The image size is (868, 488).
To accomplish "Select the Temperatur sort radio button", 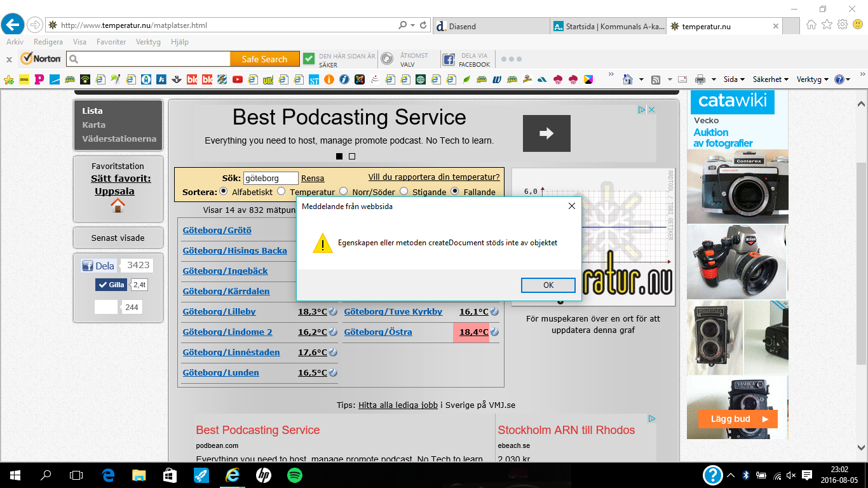I will pos(281,191).
